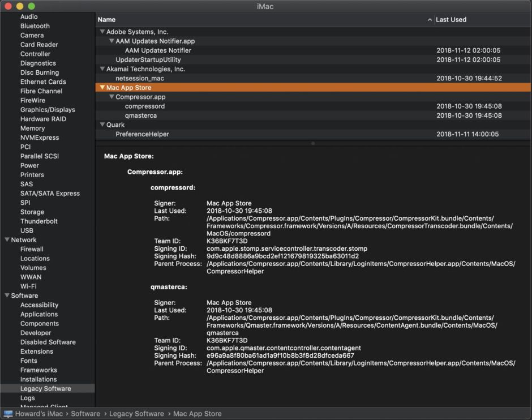Image resolution: width=532 pixels, height=420 pixels.
Task: Sort by the Last Used column header
Action: [451, 20]
